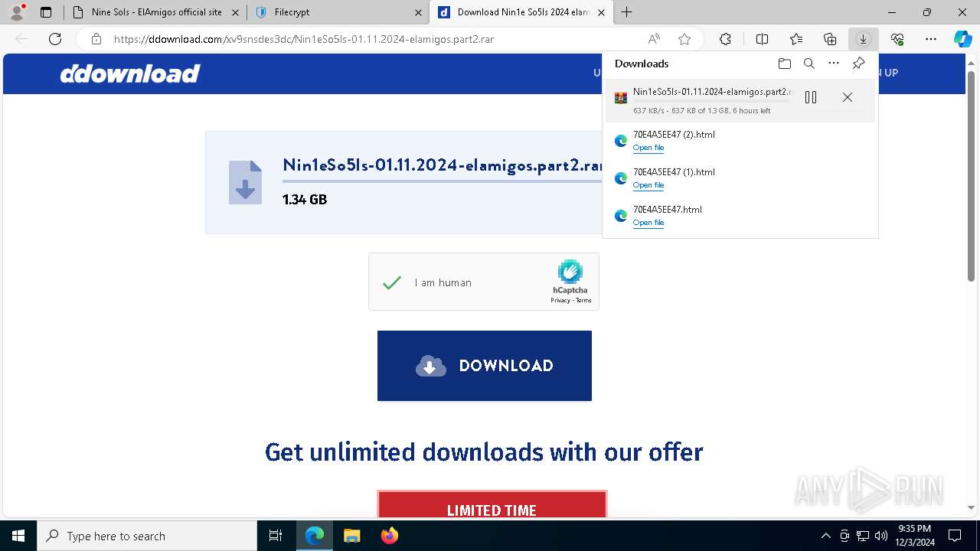Screen dimensions: 980x551
Task: Open Task View on the taskbar
Action: click(276, 536)
